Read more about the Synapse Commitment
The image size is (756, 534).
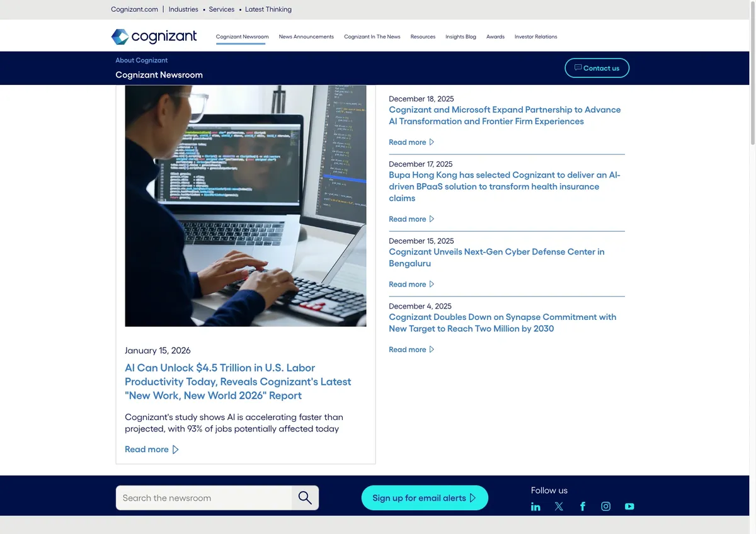pos(411,349)
